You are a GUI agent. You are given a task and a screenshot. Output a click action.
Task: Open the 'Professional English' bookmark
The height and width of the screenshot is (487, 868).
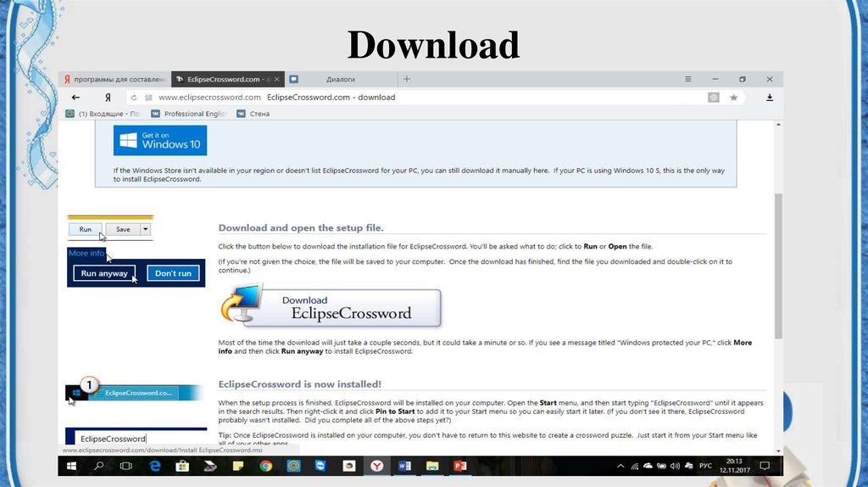(189, 114)
